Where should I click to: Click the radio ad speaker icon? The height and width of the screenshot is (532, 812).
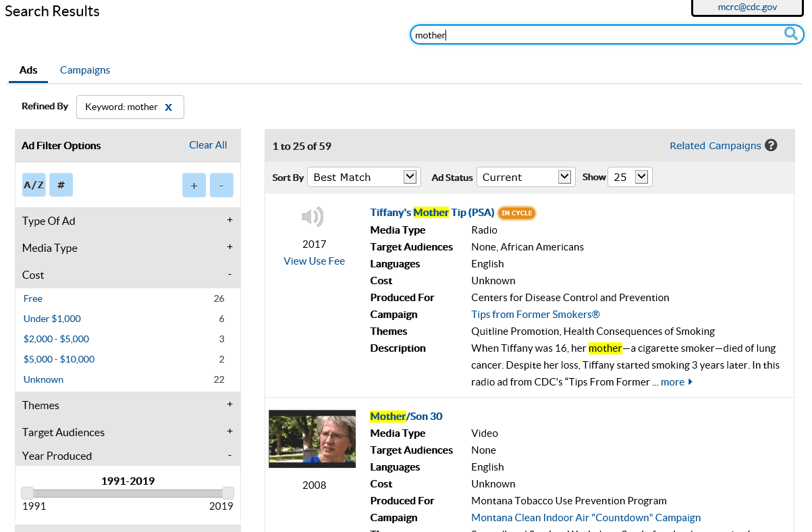click(313, 217)
